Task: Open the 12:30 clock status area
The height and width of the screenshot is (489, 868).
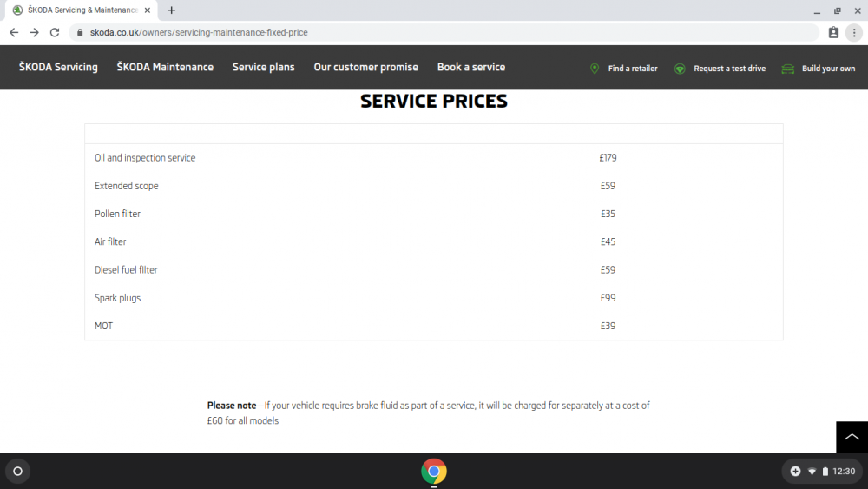Action: point(844,472)
